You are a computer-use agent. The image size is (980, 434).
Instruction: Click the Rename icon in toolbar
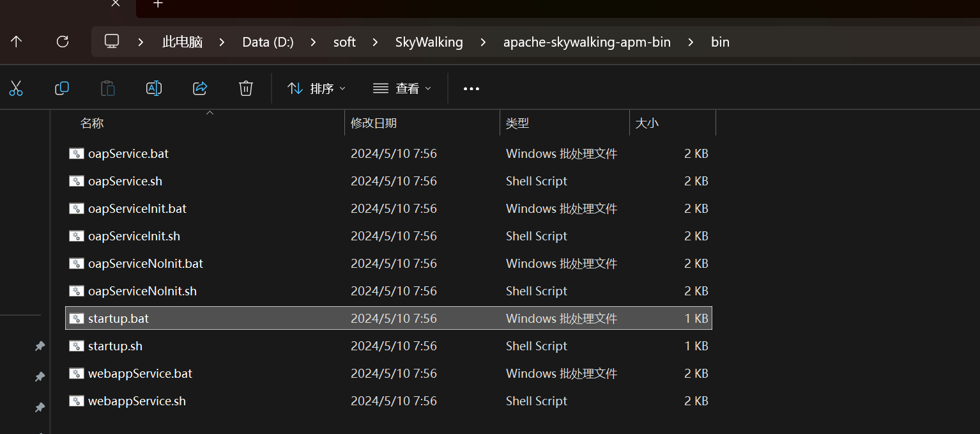coord(154,88)
